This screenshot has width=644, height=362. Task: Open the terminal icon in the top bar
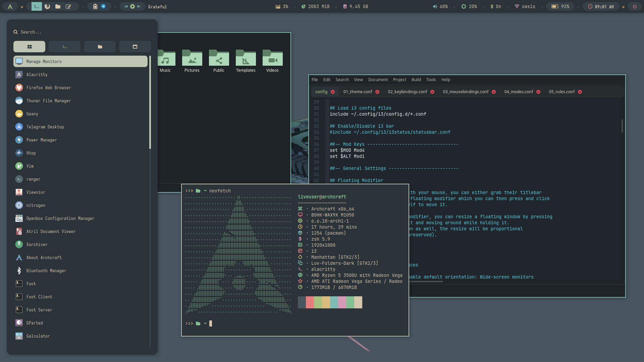tap(37, 6)
